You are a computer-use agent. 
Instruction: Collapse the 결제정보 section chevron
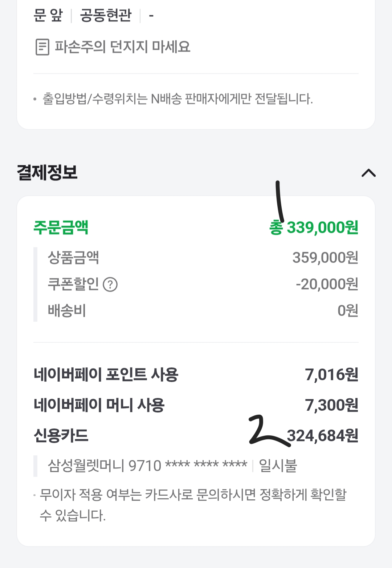368,173
